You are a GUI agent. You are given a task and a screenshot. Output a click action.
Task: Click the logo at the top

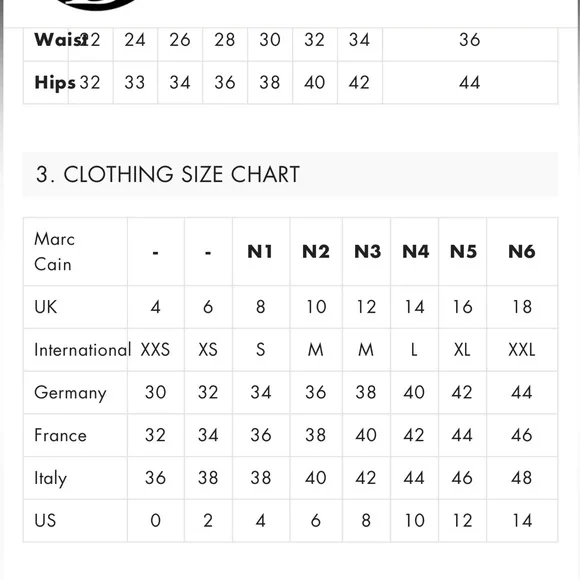[95, 4]
